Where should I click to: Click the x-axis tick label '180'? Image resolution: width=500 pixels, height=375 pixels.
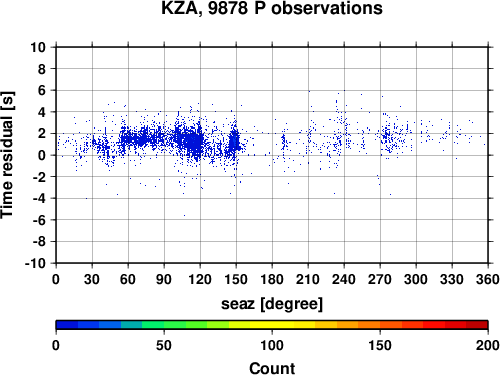tap(272, 279)
